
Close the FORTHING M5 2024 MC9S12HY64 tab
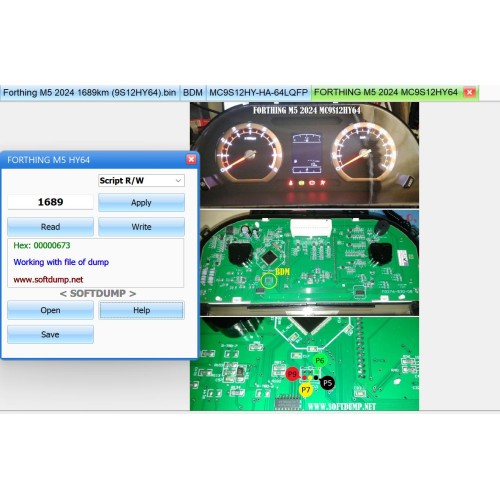point(470,92)
